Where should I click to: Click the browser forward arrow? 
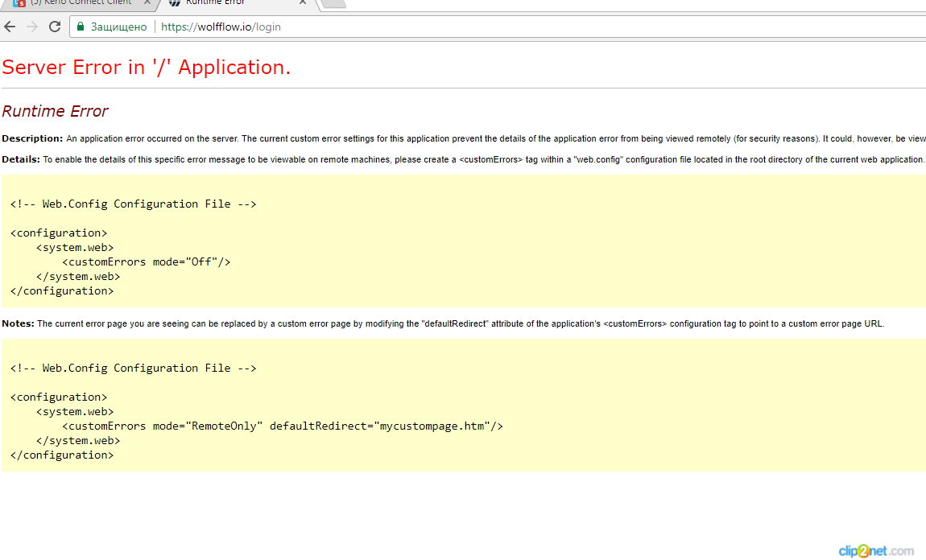[32, 27]
